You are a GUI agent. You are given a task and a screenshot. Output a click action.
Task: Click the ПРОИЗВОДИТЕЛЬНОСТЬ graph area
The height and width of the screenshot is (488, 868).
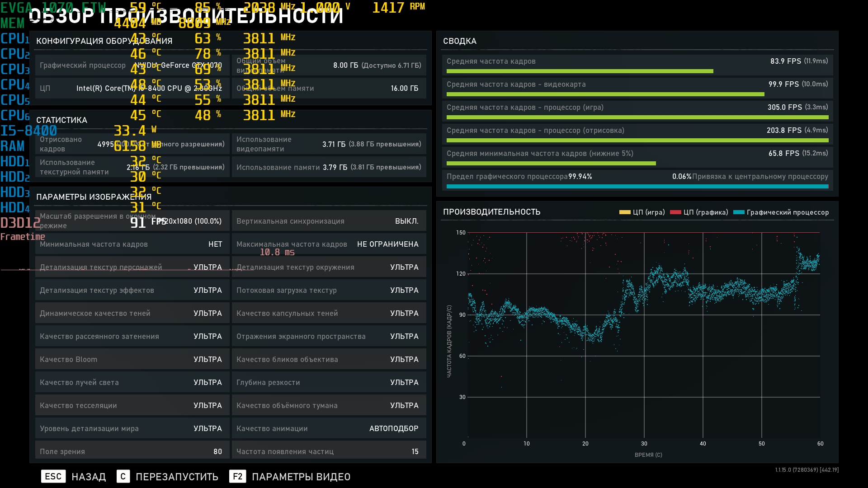[644, 334]
